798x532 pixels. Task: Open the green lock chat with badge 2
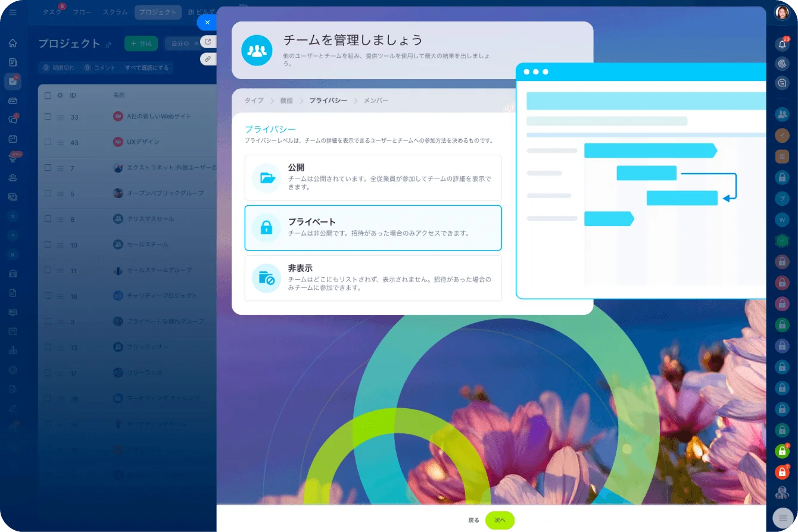click(x=782, y=451)
